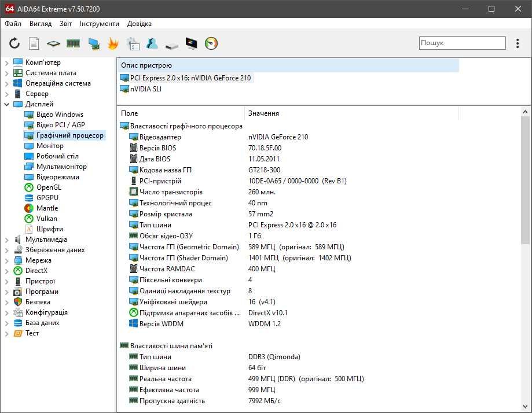The height and width of the screenshot is (413, 532).
Task: Open the Файл menu
Action: 13,24
